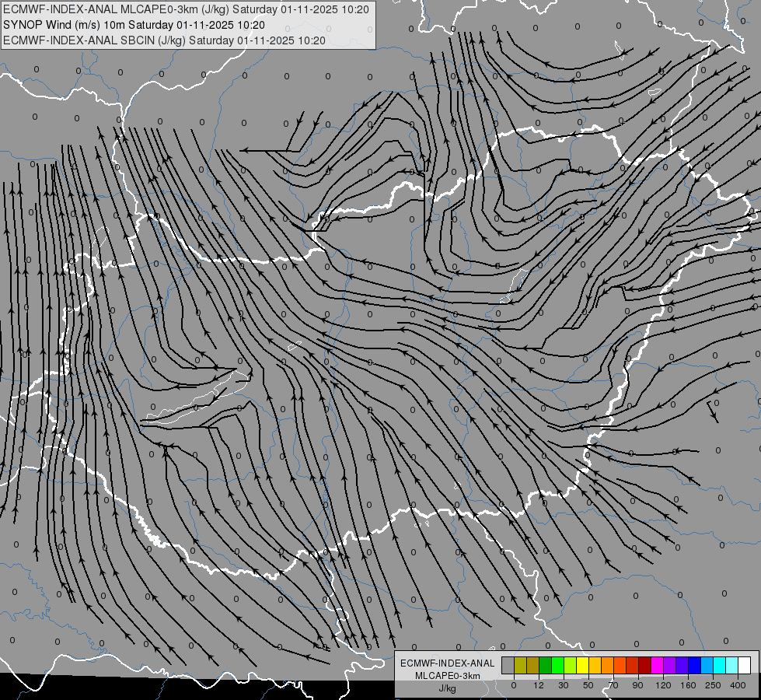Click the SBCIN header line
This screenshot has height=700, width=761.
click(164, 40)
